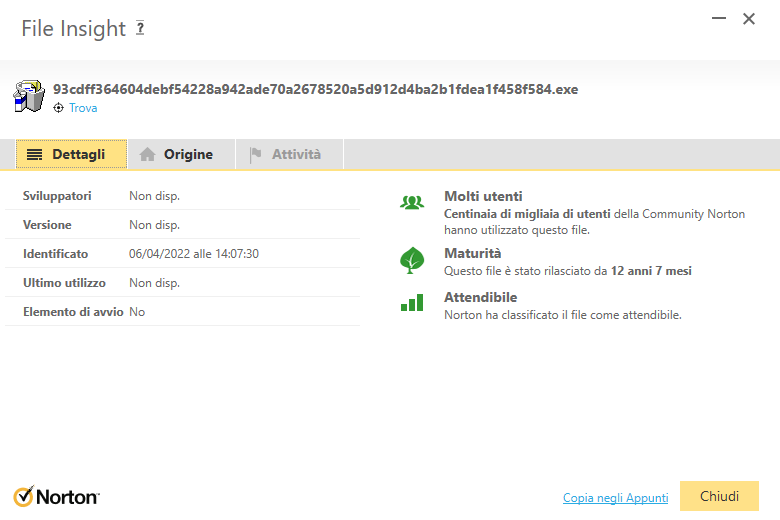Switch to the Dettagli tab
The height and width of the screenshot is (520, 780).
click(x=72, y=154)
